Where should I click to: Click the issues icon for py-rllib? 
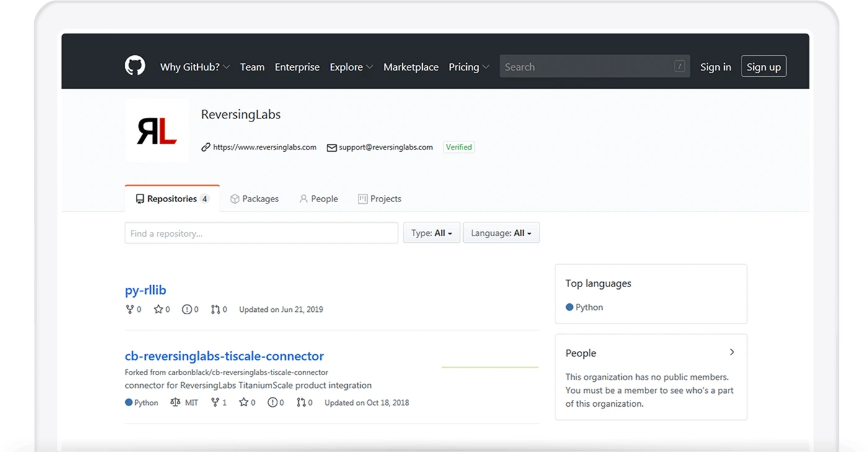(187, 309)
